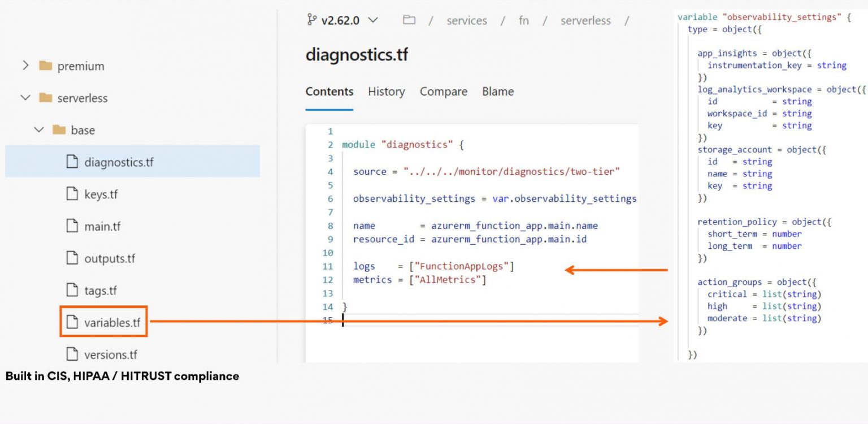Select tags.tf in the file tree
This screenshot has height=424, width=868.
click(x=101, y=290)
